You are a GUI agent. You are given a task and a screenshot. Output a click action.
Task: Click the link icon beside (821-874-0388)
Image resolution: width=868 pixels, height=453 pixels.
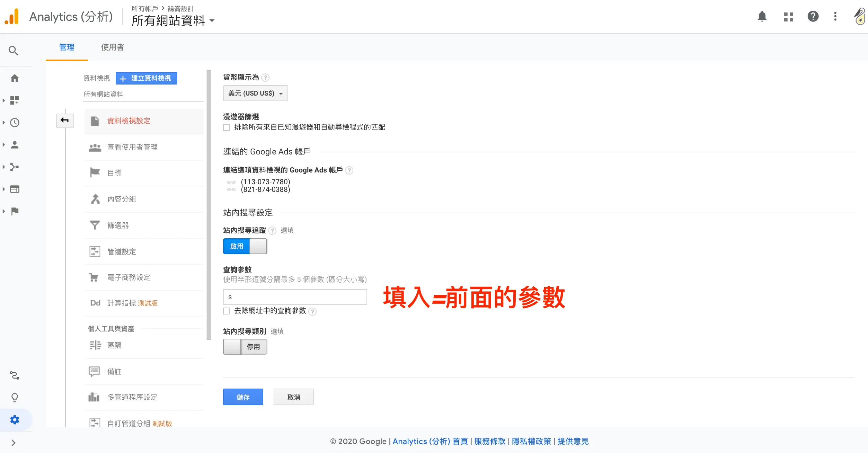pyautogui.click(x=231, y=190)
